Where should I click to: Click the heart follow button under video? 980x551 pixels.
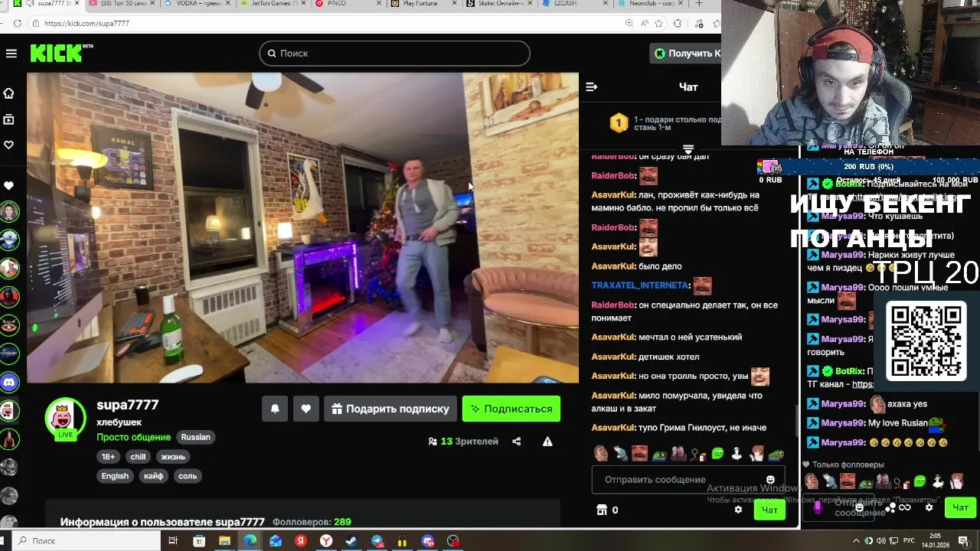click(x=305, y=409)
